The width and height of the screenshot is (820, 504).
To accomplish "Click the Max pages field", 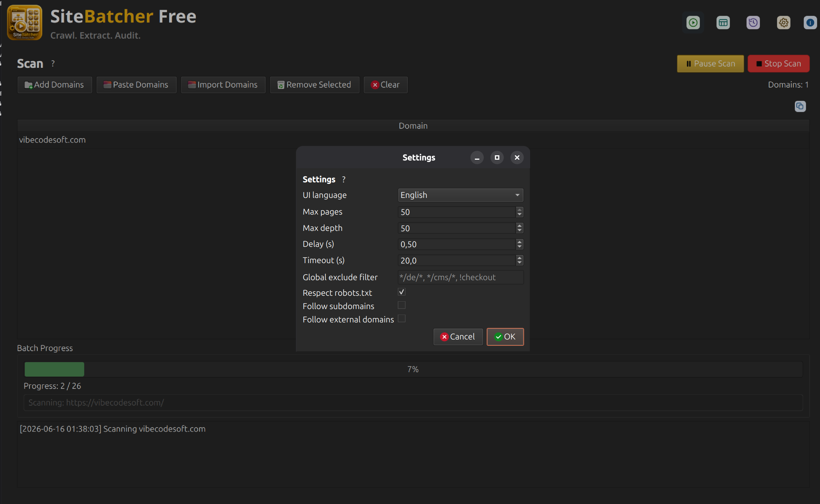I will 457,212.
